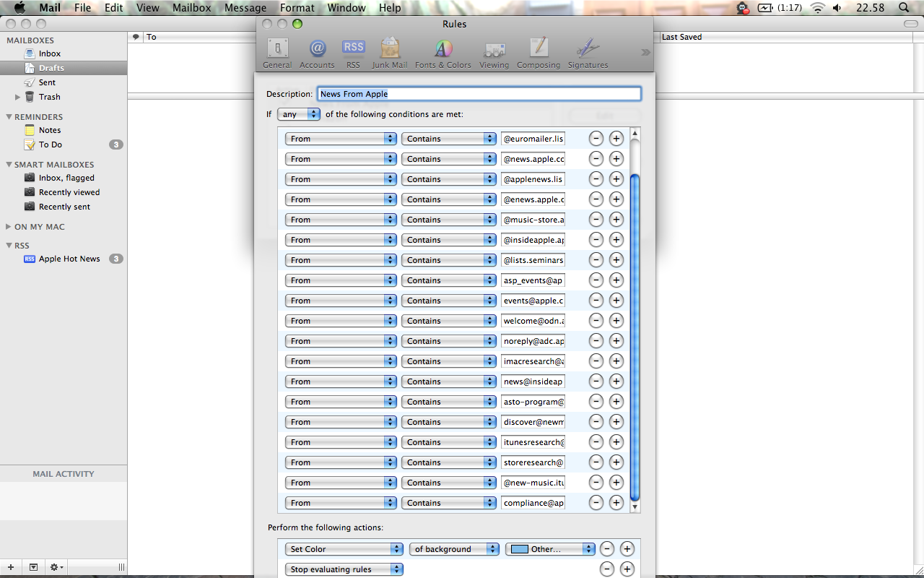Image resolution: width=924 pixels, height=578 pixels.
Task: Collapse the RSS sidebar section
Action: [x=9, y=246]
